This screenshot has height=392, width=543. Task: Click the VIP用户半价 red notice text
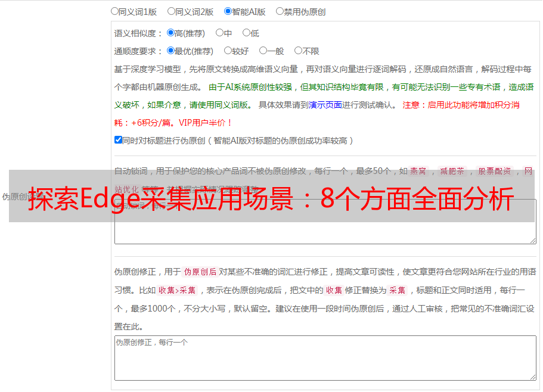[206, 123]
